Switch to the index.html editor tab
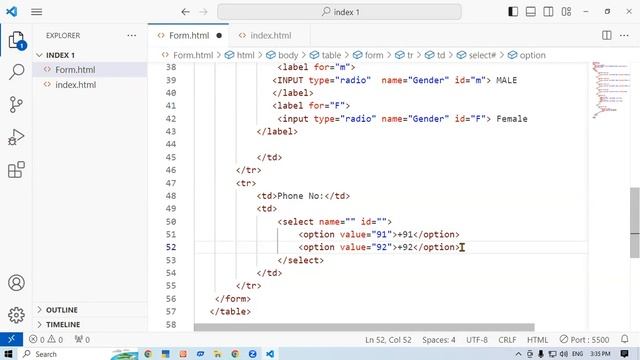640x360 pixels. [x=270, y=36]
